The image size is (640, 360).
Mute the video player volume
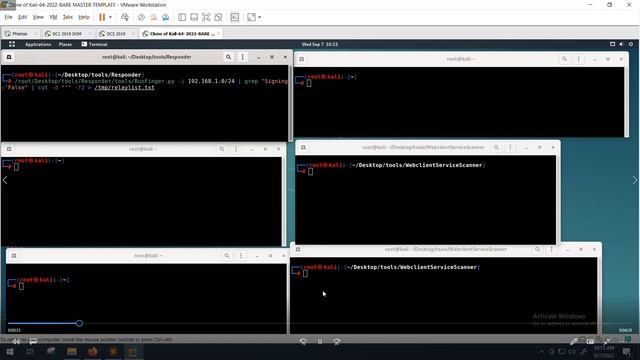pos(16,341)
